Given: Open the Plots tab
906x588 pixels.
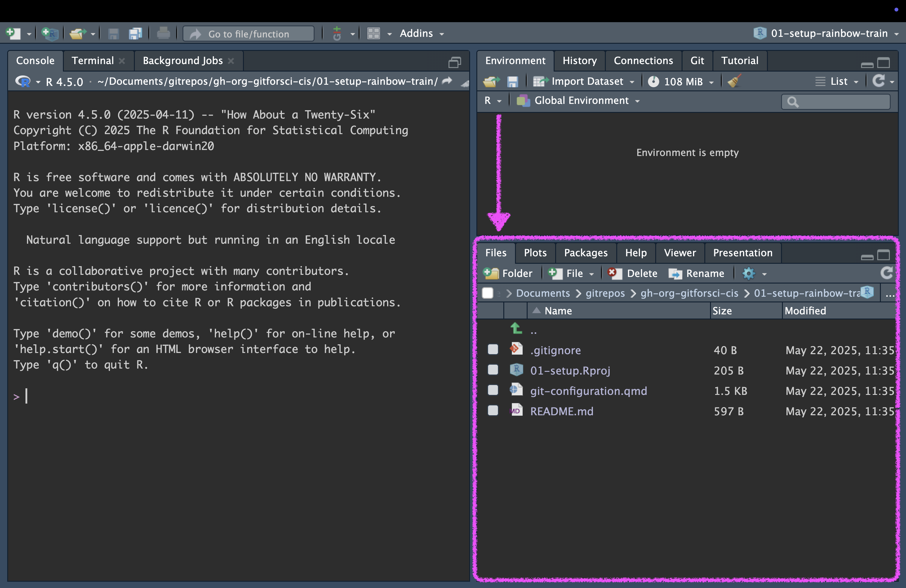Looking at the screenshot, I should tap(535, 253).
